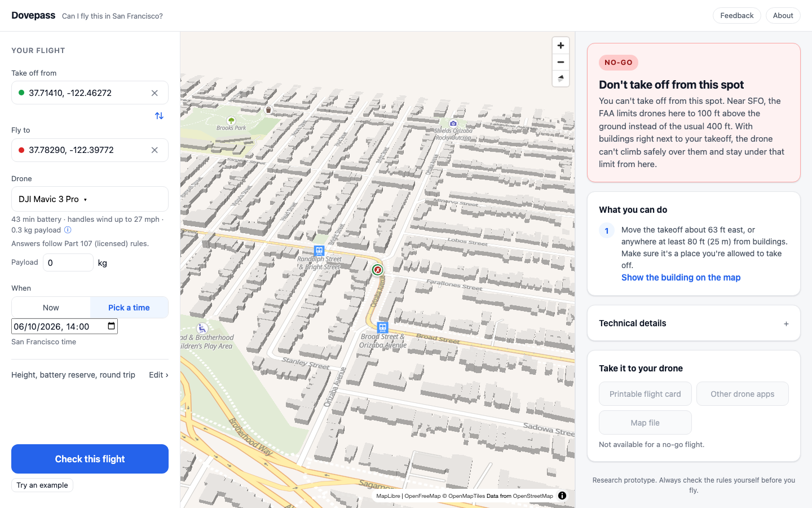Click the cafe icon above Brooks Park
This screenshot has height=508, width=812.
(x=268, y=110)
